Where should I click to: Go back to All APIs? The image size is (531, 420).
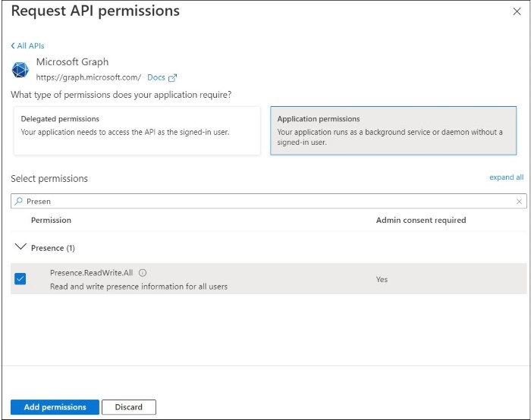point(29,46)
